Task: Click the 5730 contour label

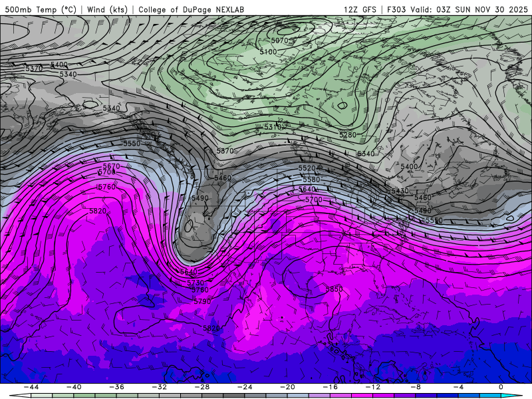Action: tap(196, 283)
